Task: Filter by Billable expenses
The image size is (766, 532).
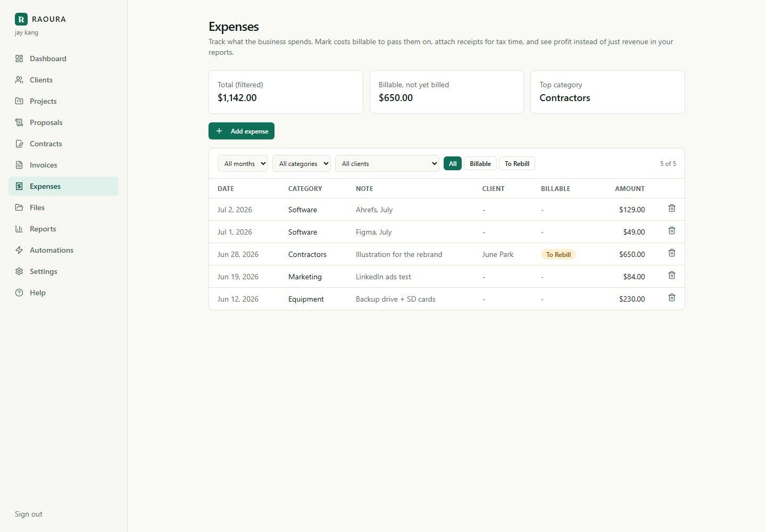Action: (480, 163)
